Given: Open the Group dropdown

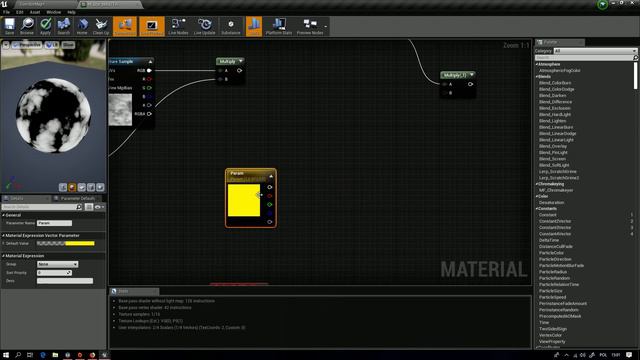Looking at the screenshot, I should pos(58,264).
